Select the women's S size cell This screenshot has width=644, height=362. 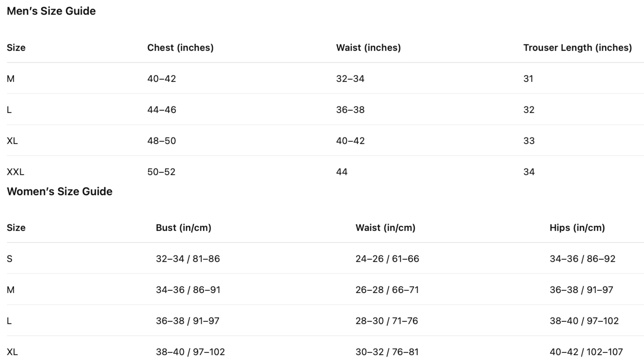[x=10, y=259]
